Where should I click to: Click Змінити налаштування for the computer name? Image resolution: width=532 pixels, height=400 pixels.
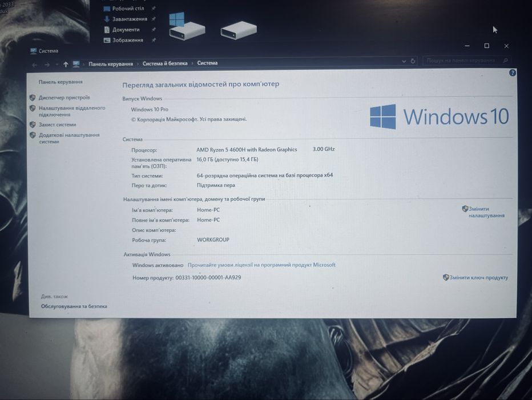click(486, 212)
